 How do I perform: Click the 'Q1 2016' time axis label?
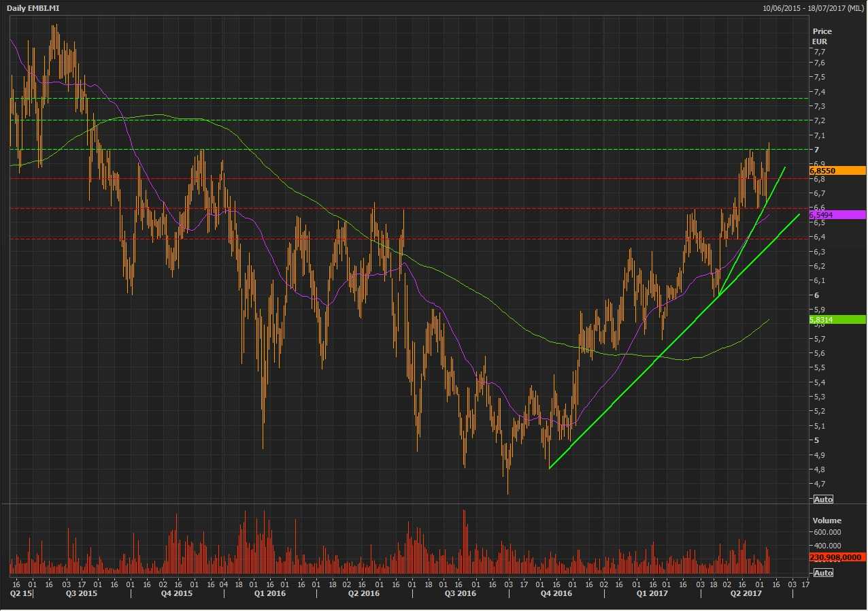(x=270, y=593)
